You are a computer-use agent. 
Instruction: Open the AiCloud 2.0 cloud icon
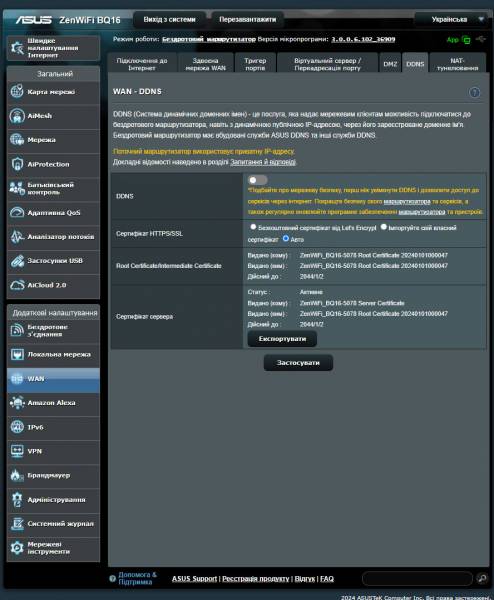point(17,285)
